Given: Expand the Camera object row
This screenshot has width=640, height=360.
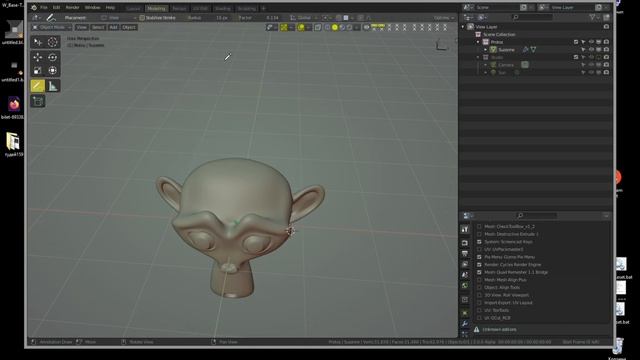Looking at the screenshot, I should coord(486,65).
